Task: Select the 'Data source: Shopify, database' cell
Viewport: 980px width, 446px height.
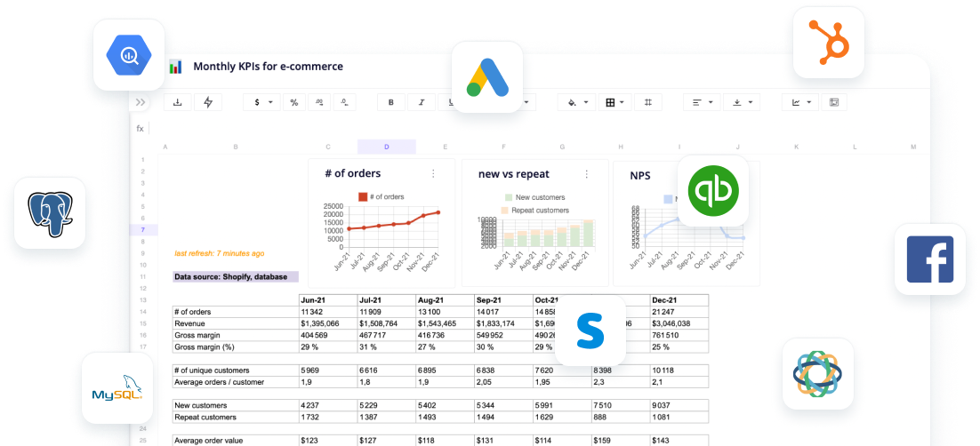Action: click(236, 276)
